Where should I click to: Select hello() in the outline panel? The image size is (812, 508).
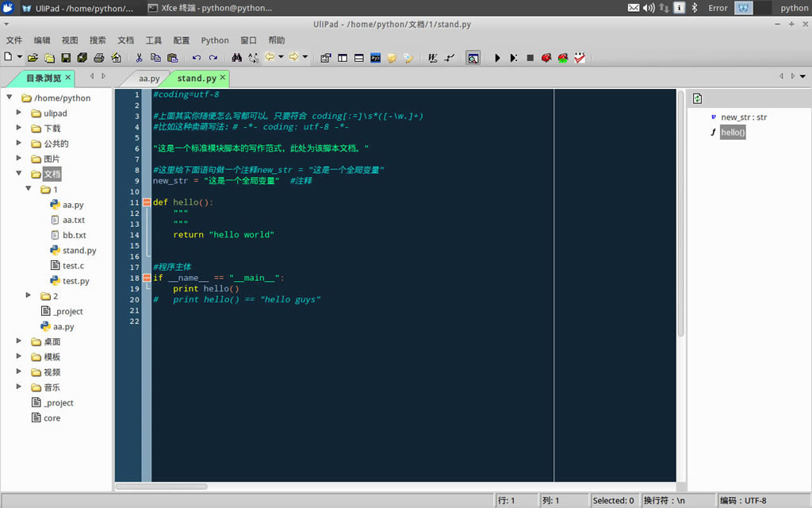click(733, 133)
